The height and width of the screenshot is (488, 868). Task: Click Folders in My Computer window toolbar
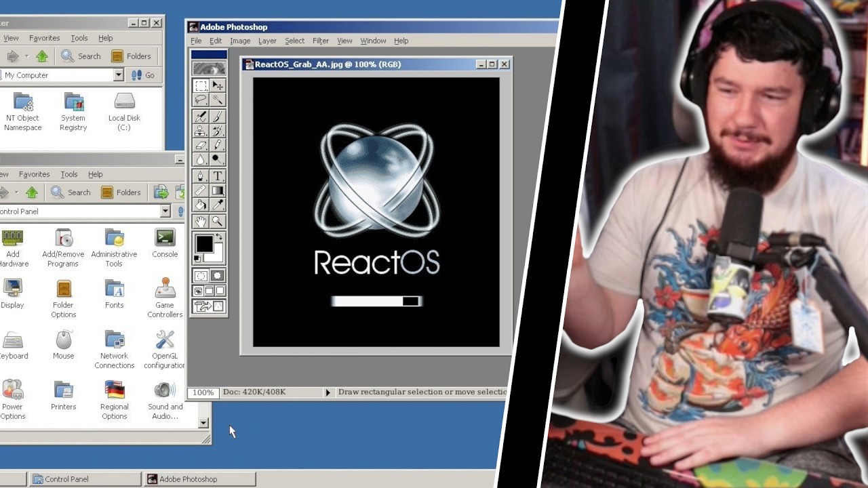click(131, 56)
